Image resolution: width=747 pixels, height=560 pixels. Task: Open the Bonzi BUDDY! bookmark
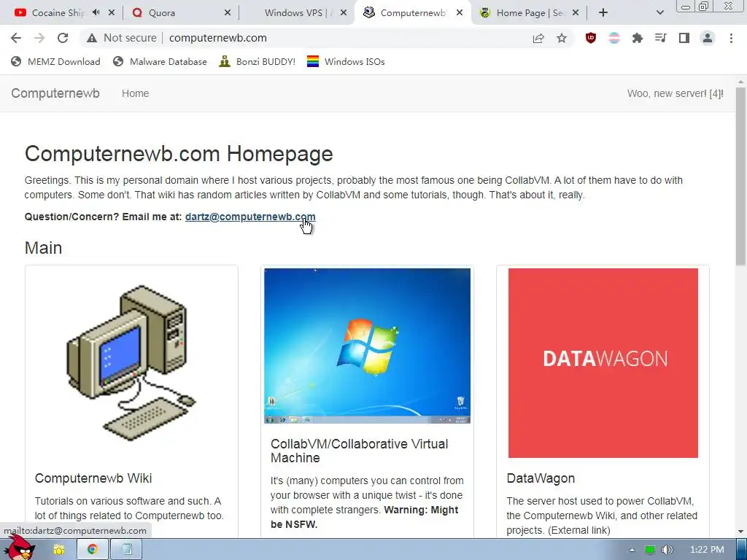tap(258, 62)
